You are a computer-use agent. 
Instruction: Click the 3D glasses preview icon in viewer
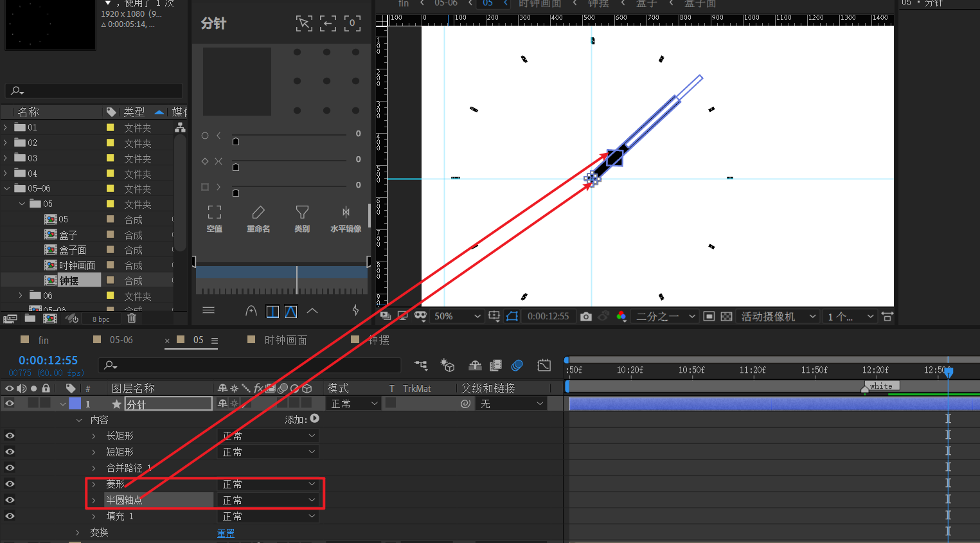click(x=420, y=316)
